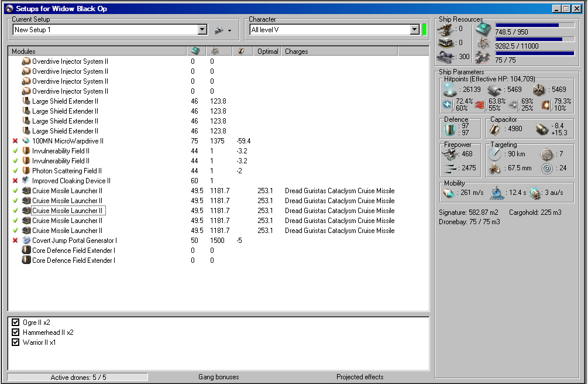Click the shield hitpoints icon

pyautogui.click(x=449, y=90)
